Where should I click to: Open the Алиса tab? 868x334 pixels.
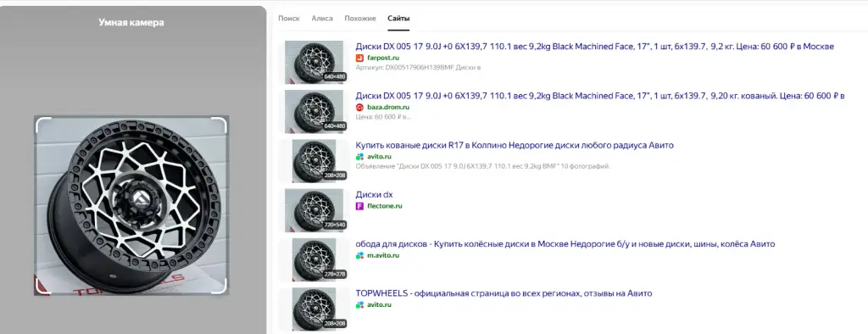pyautogui.click(x=322, y=19)
